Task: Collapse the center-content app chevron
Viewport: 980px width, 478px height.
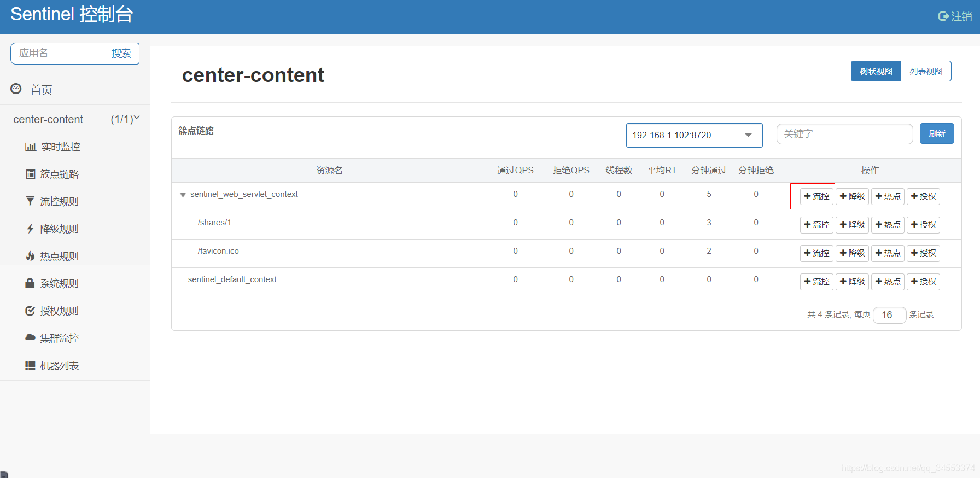Action: tap(137, 118)
